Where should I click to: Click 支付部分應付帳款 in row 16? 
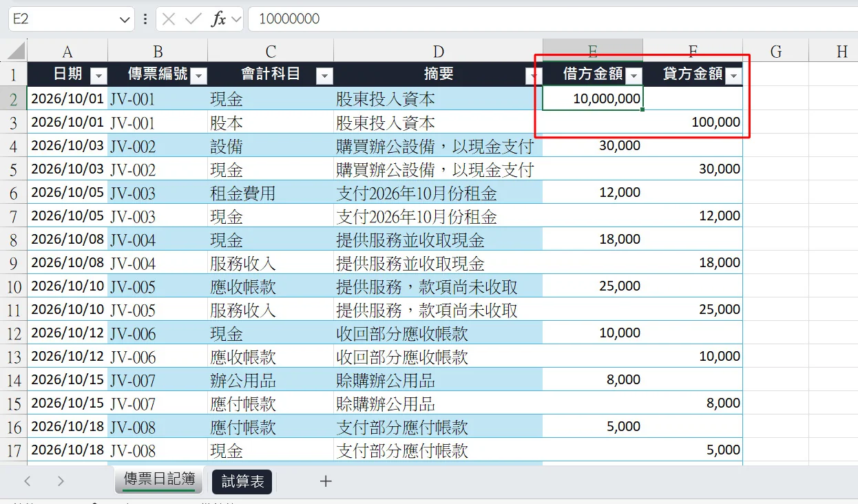point(439,427)
